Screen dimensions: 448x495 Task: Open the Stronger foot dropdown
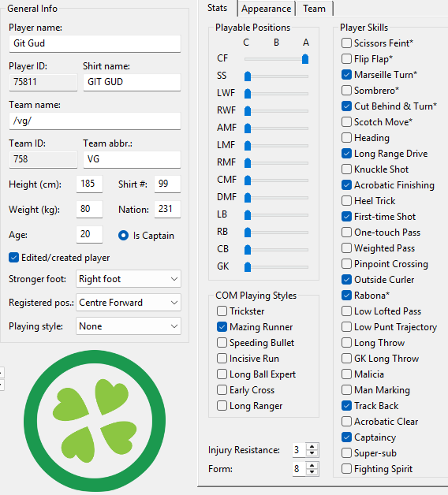[x=129, y=279]
